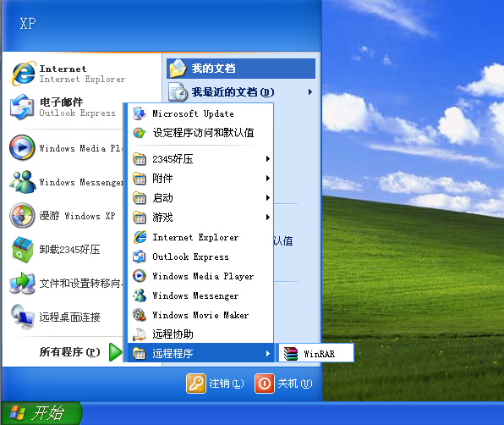Click the 开始 Start button
504x425 pixels.
click(41, 413)
